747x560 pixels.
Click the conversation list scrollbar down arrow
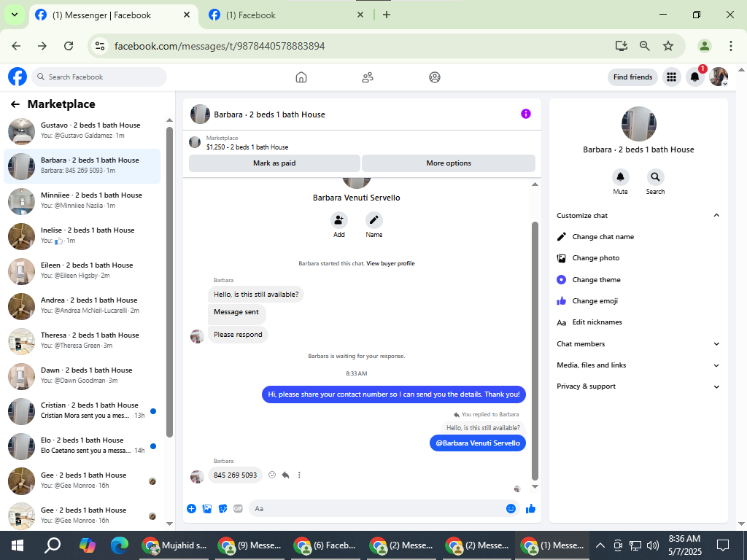click(169, 524)
